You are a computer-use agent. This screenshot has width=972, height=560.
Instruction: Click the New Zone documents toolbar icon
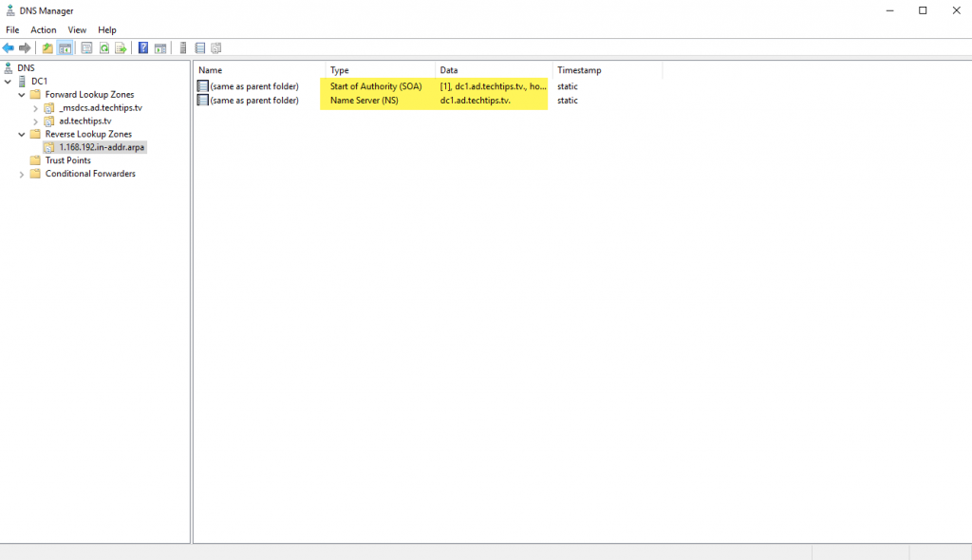(216, 47)
